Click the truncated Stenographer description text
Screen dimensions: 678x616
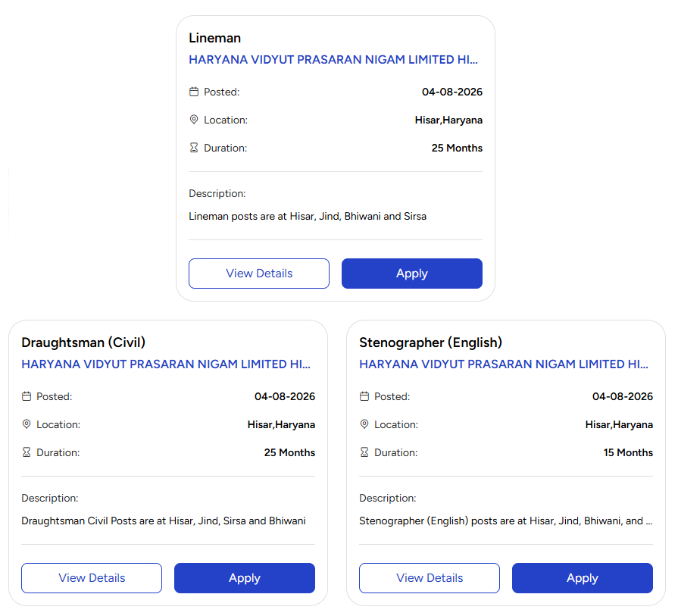coord(505,521)
